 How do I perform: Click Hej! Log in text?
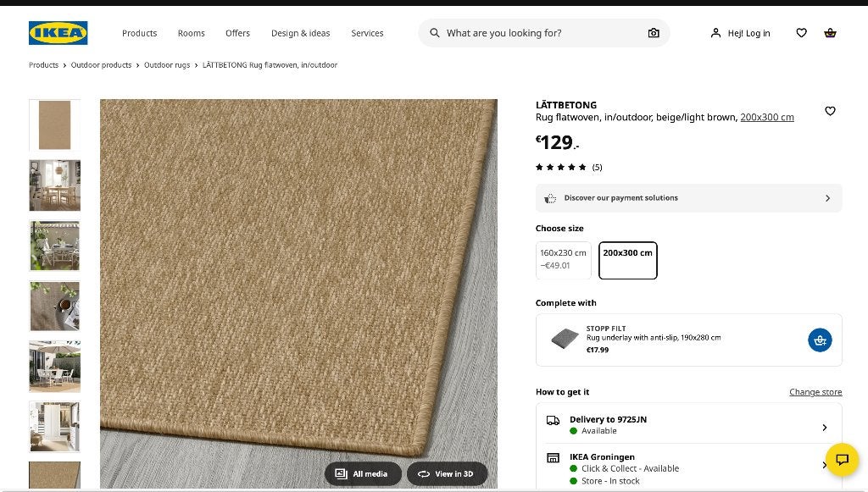pyautogui.click(x=749, y=33)
